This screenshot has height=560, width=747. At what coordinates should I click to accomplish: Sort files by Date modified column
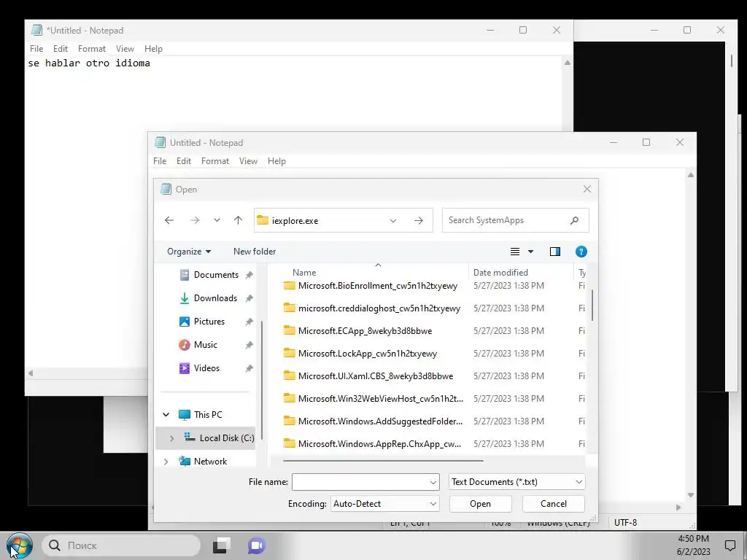coord(500,273)
